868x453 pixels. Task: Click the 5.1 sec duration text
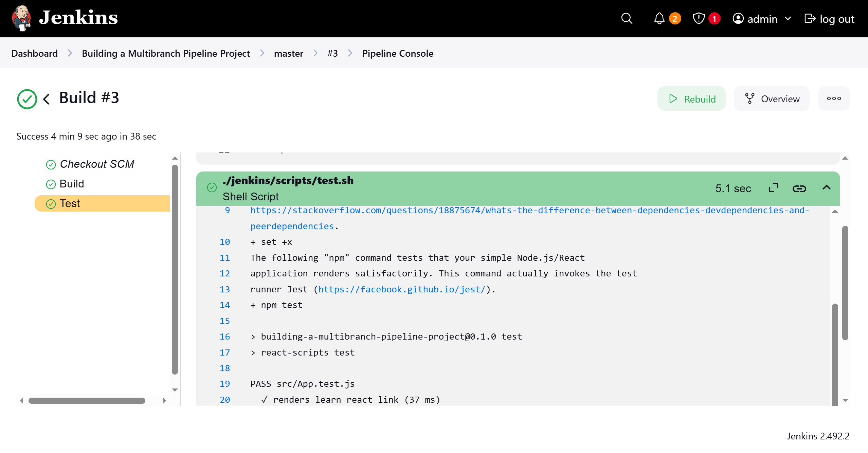733,188
